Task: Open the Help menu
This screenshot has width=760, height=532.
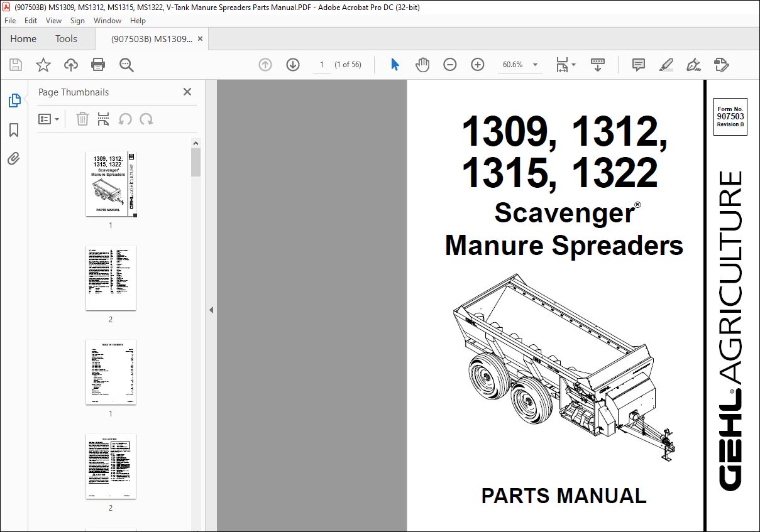Action: click(138, 21)
